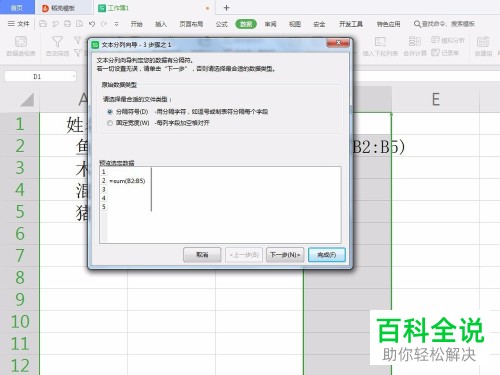The height and width of the screenshot is (375, 500).
Task: Click the 合并计算 icon
Action: pos(415,46)
